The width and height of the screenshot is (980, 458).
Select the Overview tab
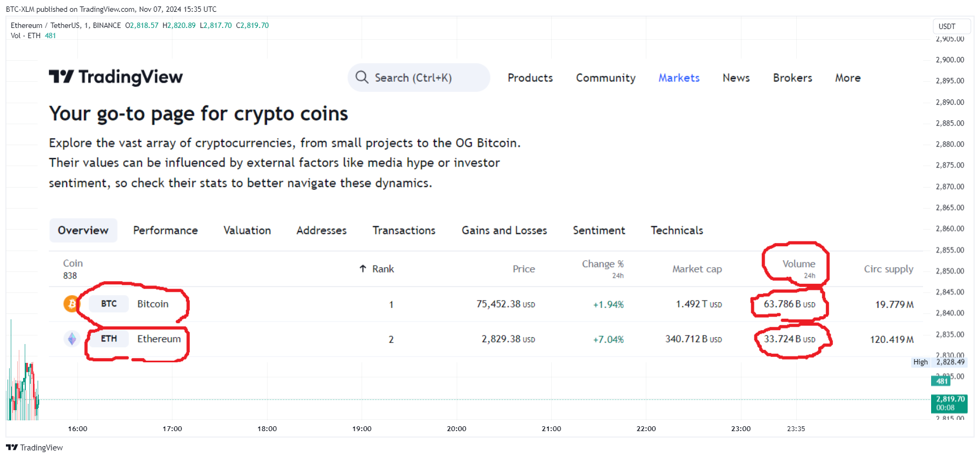[83, 231]
